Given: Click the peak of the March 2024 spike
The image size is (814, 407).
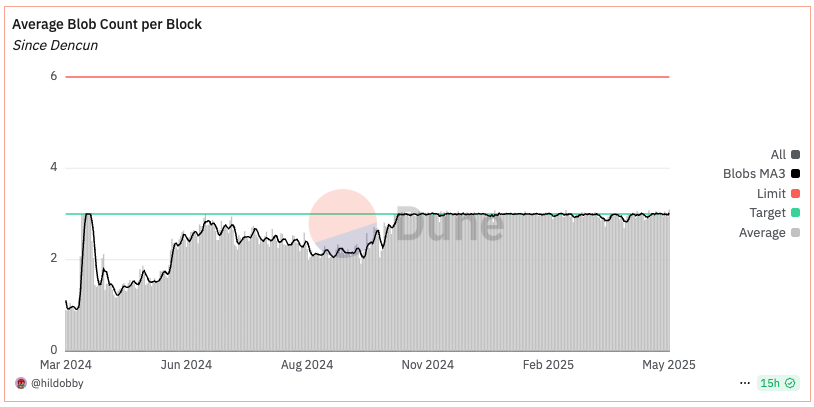Looking at the screenshot, I should 88,214.
